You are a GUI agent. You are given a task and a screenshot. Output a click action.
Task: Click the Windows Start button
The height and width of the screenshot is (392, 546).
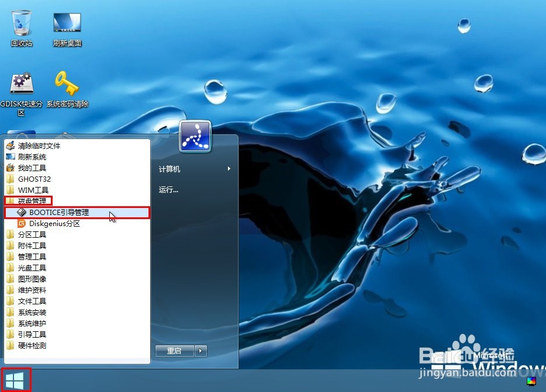[x=15, y=380]
